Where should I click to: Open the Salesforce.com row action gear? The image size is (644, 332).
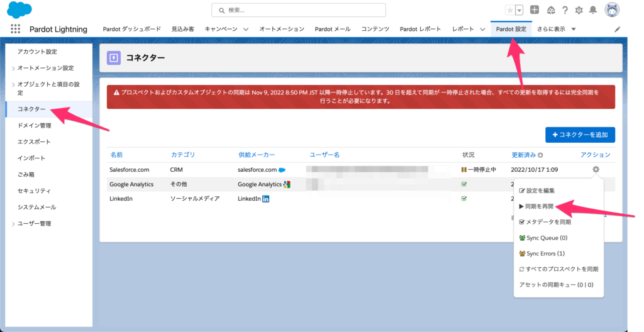(x=596, y=169)
